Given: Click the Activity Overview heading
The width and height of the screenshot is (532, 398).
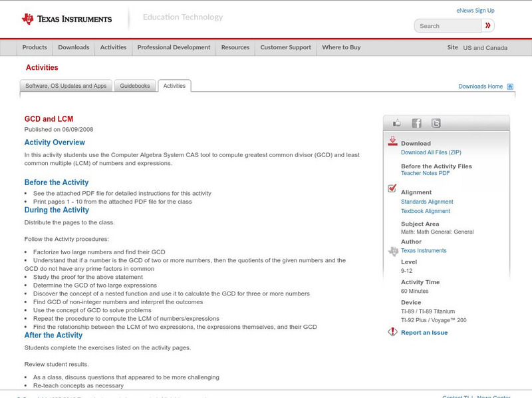Looking at the screenshot, I should (x=55, y=142).
